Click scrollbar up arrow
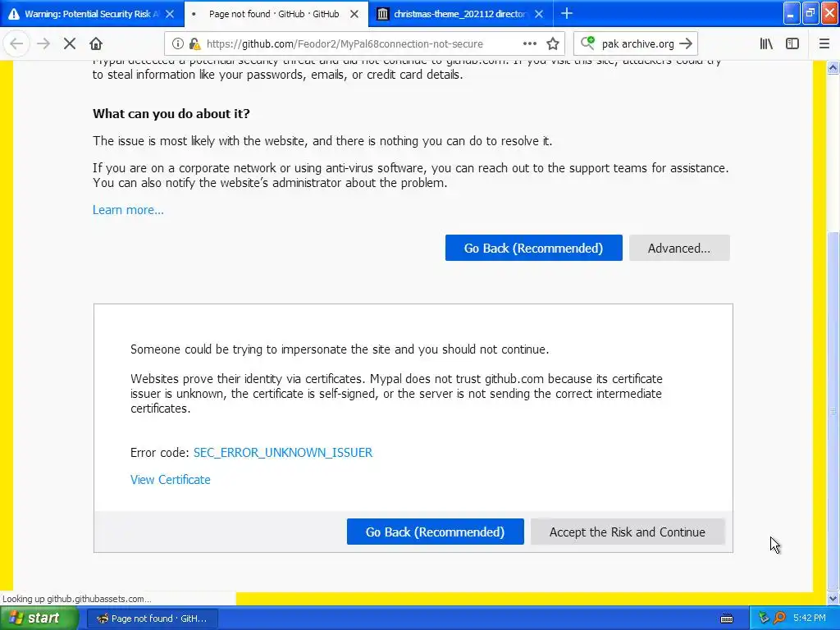The image size is (840, 630). click(833, 67)
